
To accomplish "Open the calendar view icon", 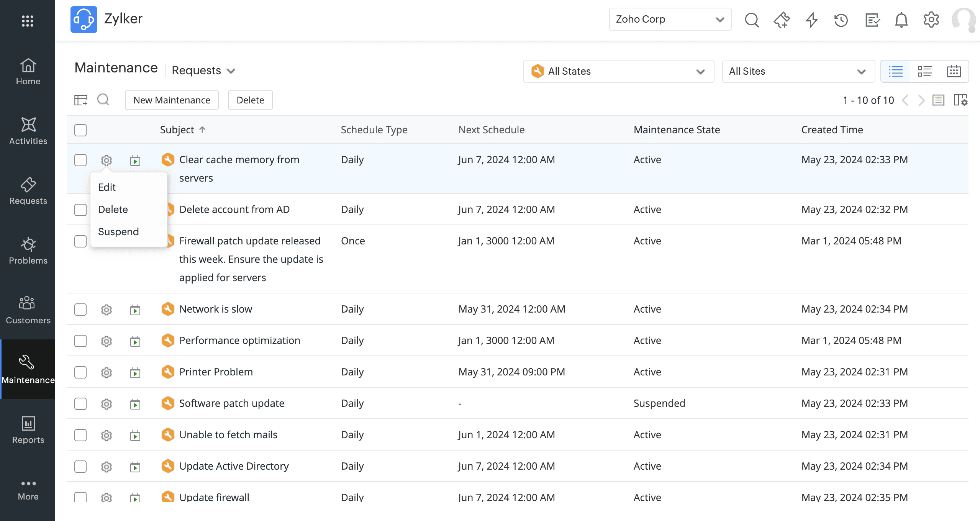I will [953, 71].
